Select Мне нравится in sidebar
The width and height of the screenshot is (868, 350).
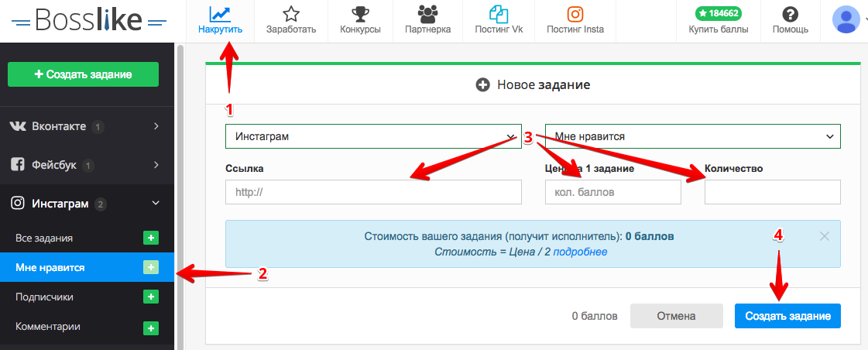tap(50, 267)
